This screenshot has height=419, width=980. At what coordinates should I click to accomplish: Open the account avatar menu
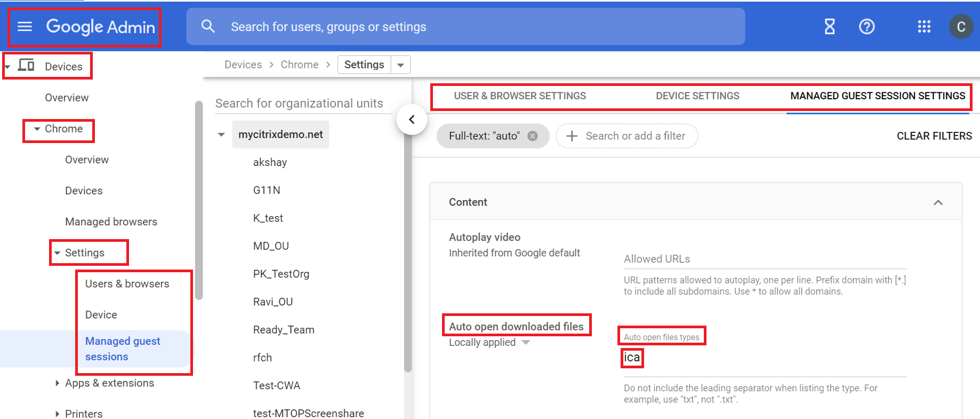(961, 27)
